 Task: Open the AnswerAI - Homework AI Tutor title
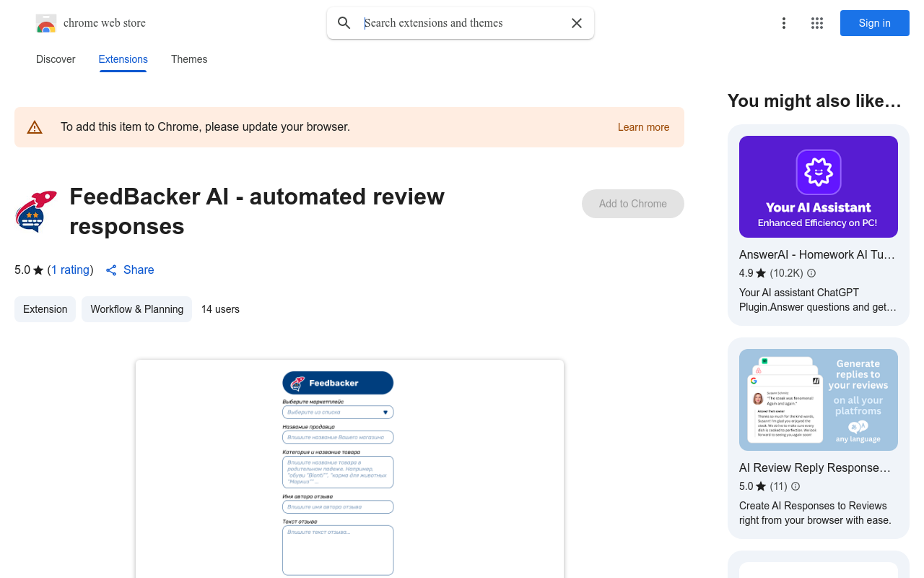coord(817,254)
